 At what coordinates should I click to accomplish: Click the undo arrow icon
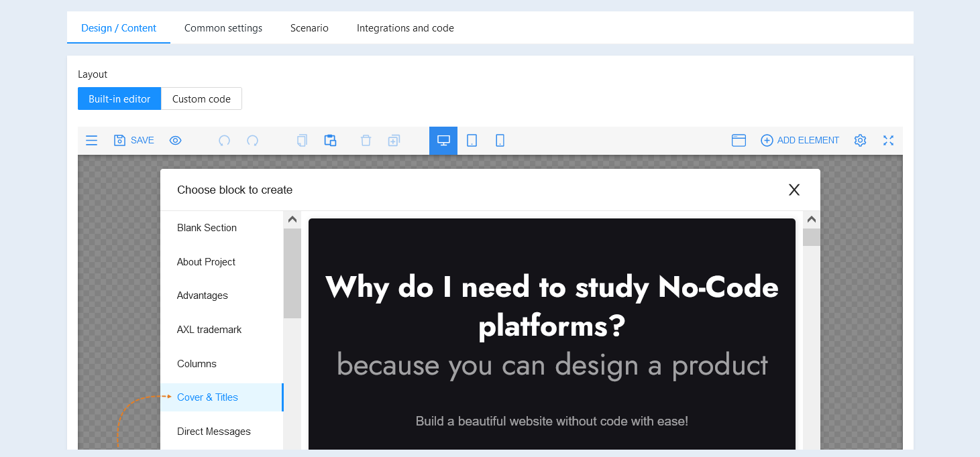tap(225, 141)
